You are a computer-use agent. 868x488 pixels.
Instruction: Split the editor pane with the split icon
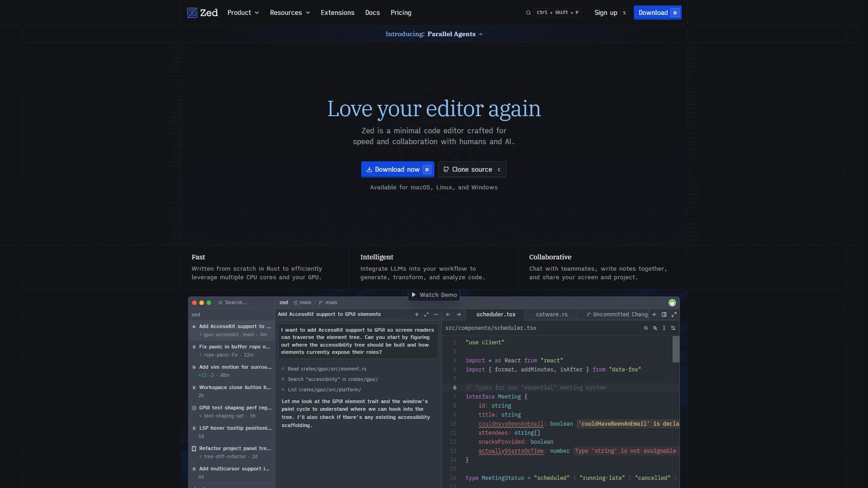pyautogui.click(x=664, y=314)
